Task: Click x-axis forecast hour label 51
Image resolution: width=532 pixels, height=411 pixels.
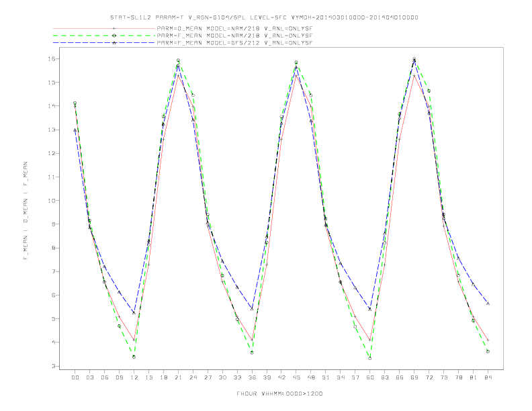Action: tap(326, 377)
